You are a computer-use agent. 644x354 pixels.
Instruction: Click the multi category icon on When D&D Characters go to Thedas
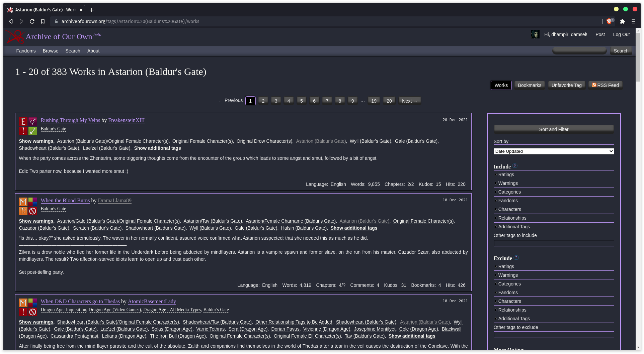[32, 303]
